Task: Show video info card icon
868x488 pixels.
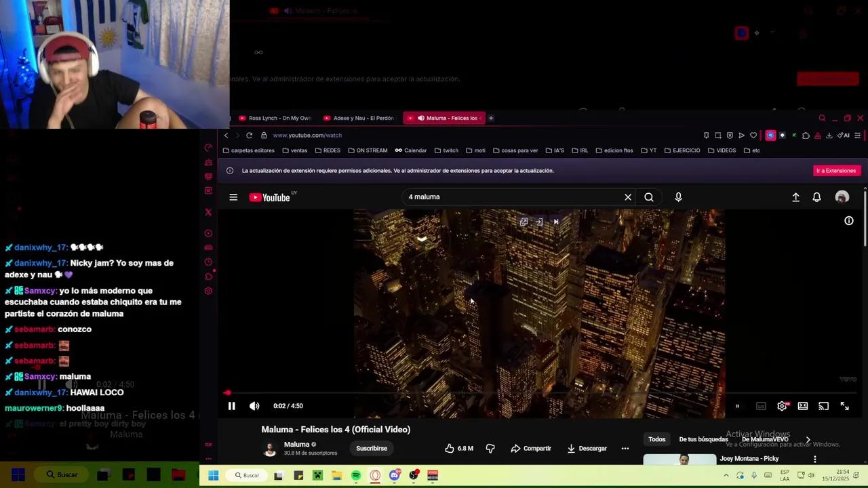Action: click(x=848, y=221)
